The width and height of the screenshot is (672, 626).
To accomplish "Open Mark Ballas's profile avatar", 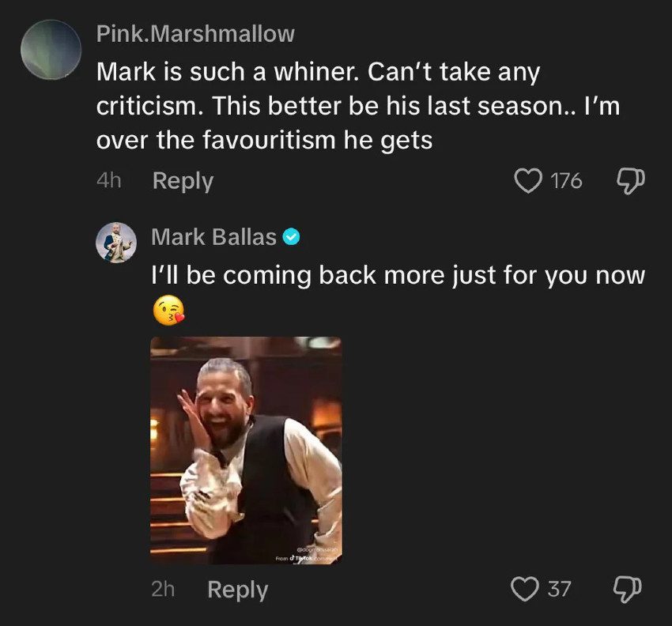I will tap(116, 242).
